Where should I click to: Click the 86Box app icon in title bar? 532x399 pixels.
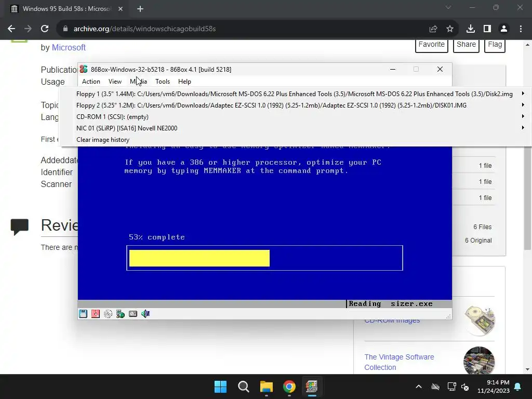click(84, 69)
